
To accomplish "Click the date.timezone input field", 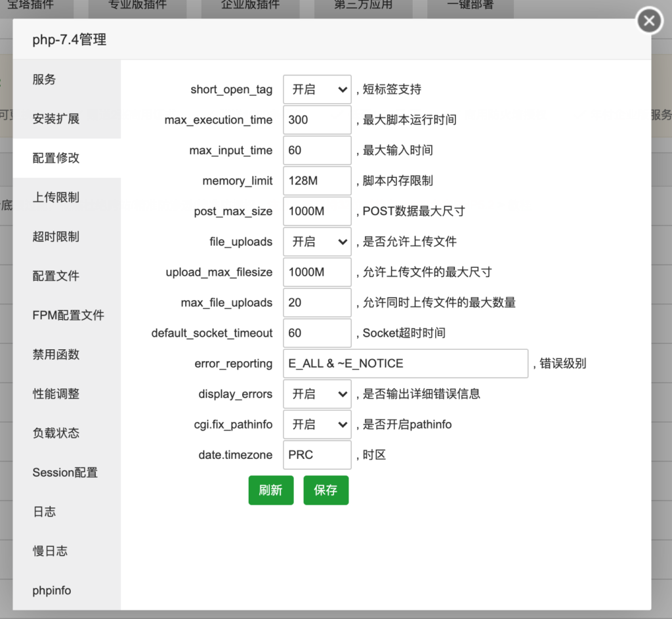I will tap(317, 455).
